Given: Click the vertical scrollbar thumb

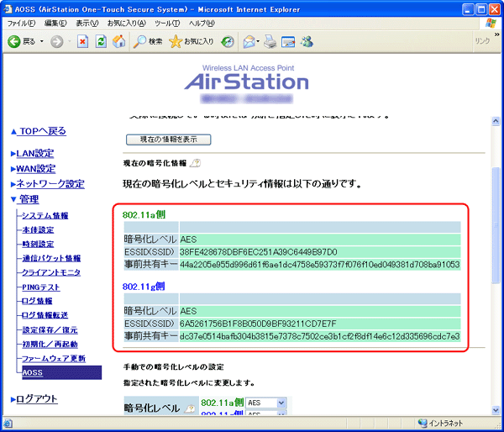Looking at the screenshot, I should (496, 225).
